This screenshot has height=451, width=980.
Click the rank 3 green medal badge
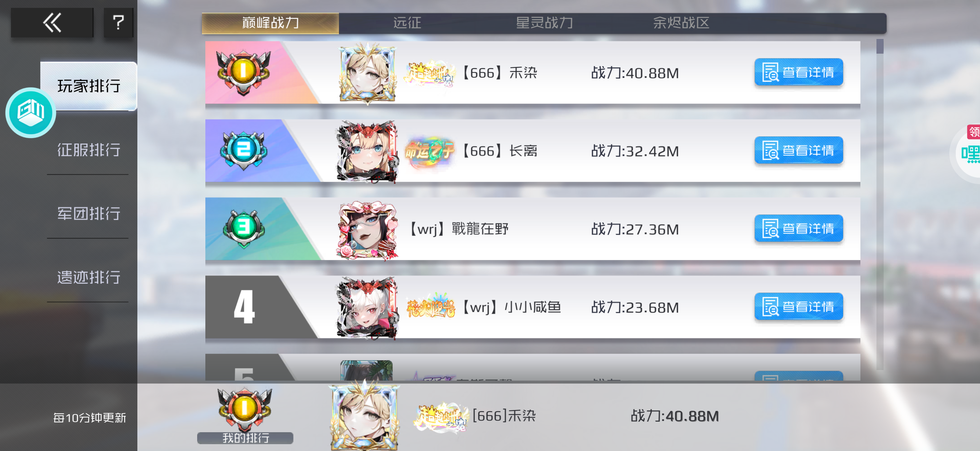[x=244, y=229]
